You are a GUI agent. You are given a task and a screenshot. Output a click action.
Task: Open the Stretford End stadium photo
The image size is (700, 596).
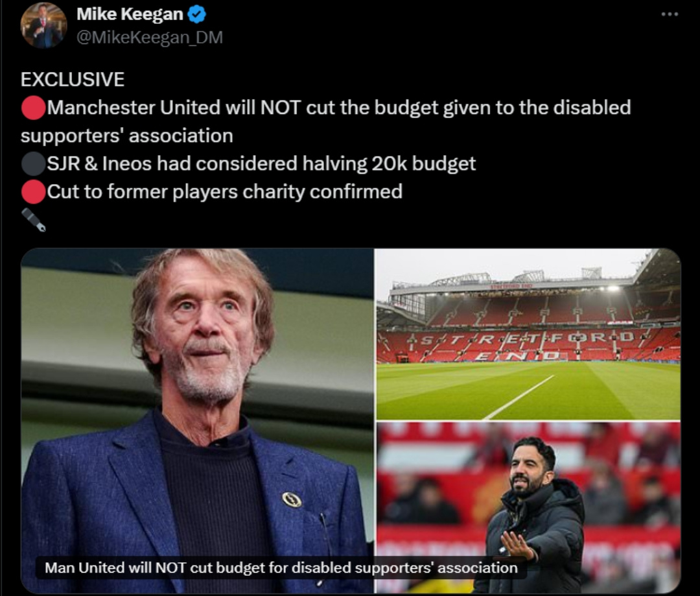pos(528,334)
